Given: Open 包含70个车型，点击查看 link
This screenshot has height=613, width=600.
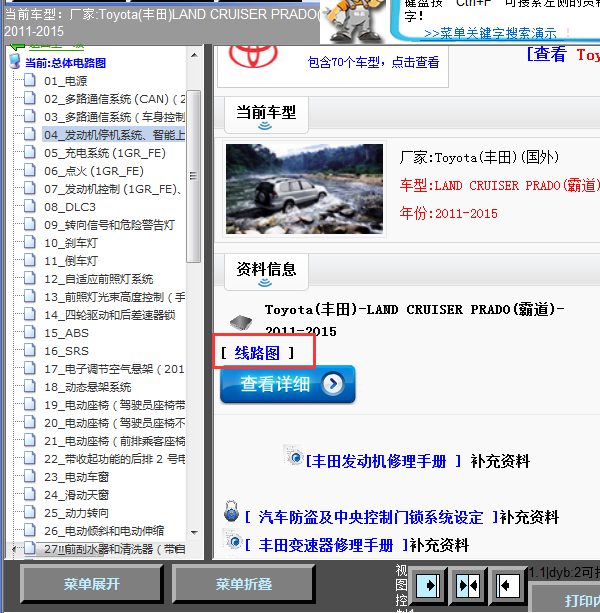Looking at the screenshot, I should (373, 62).
